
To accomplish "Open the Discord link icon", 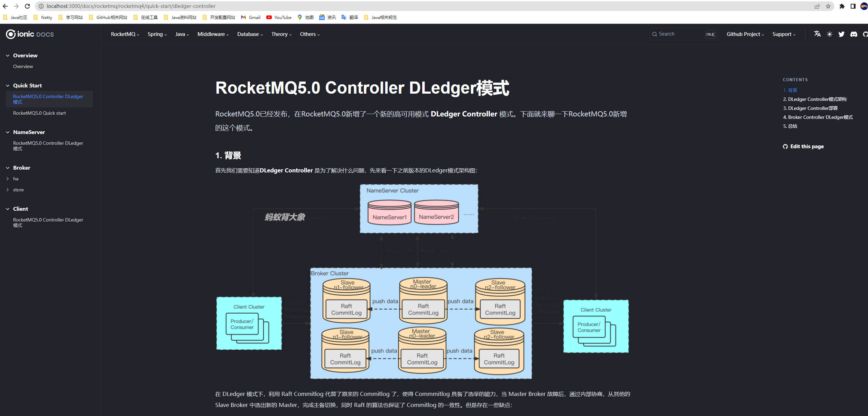I will point(853,34).
